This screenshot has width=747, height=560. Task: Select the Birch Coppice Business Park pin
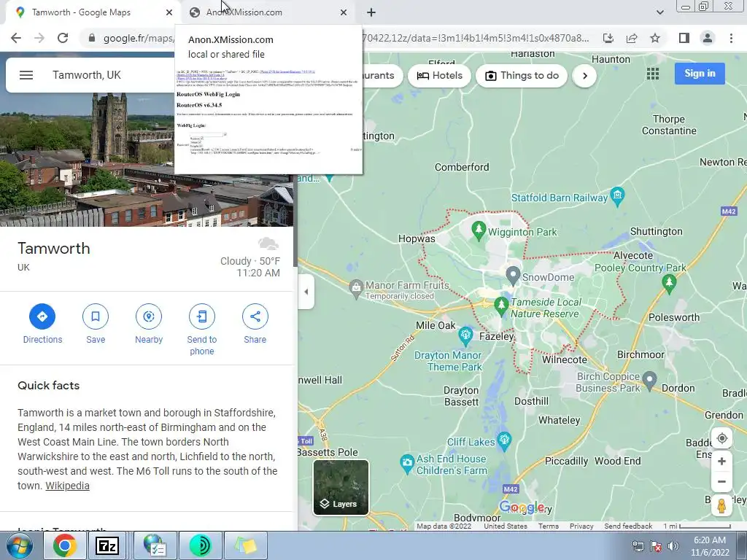[649, 380]
